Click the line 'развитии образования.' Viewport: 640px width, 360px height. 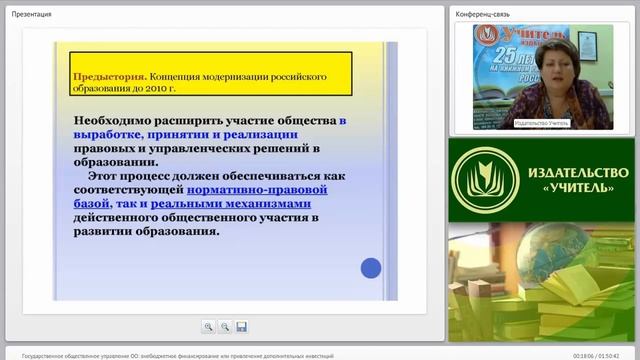[x=147, y=231]
